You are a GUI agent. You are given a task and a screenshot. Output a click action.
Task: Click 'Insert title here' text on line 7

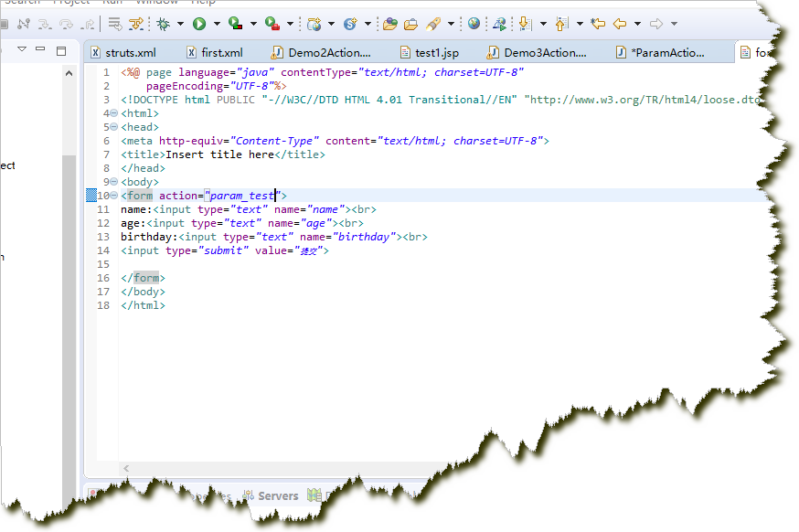219,154
